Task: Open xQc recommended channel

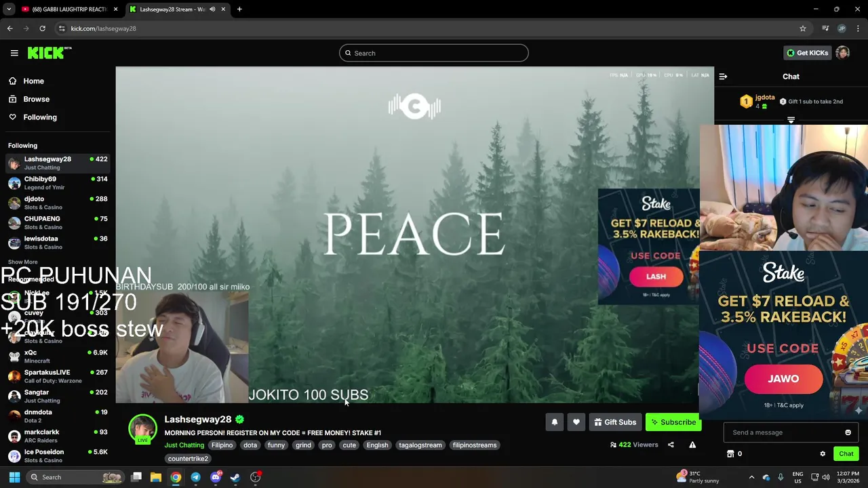Action: pyautogui.click(x=58, y=357)
